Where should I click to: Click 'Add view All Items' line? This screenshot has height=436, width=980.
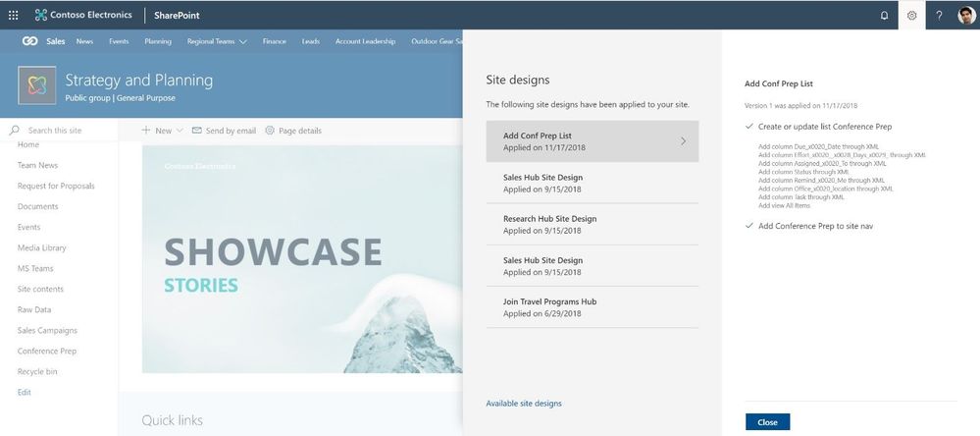point(785,205)
